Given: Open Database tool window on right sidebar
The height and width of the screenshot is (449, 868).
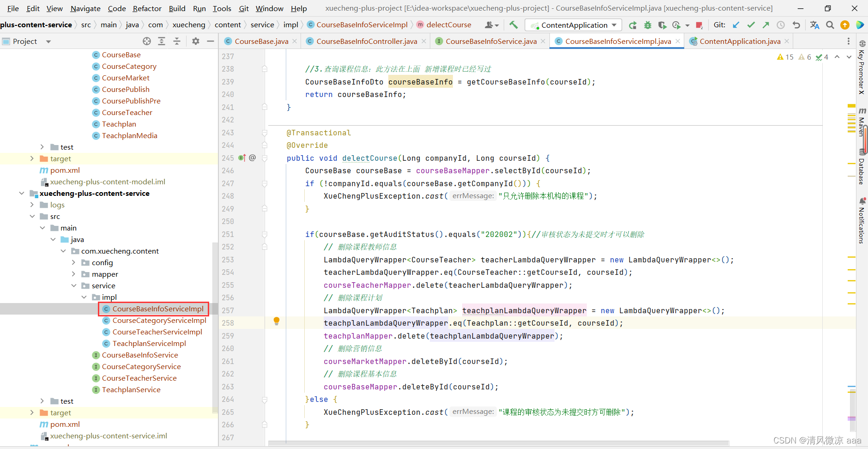Looking at the screenshot, I should (862, 166).
